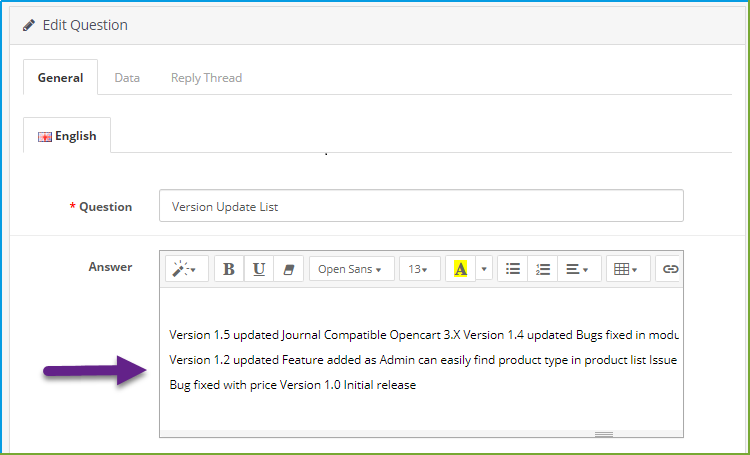Screen dimensions: 750x455
Task: Switch to the Data tab
Action: coord(127,78)
